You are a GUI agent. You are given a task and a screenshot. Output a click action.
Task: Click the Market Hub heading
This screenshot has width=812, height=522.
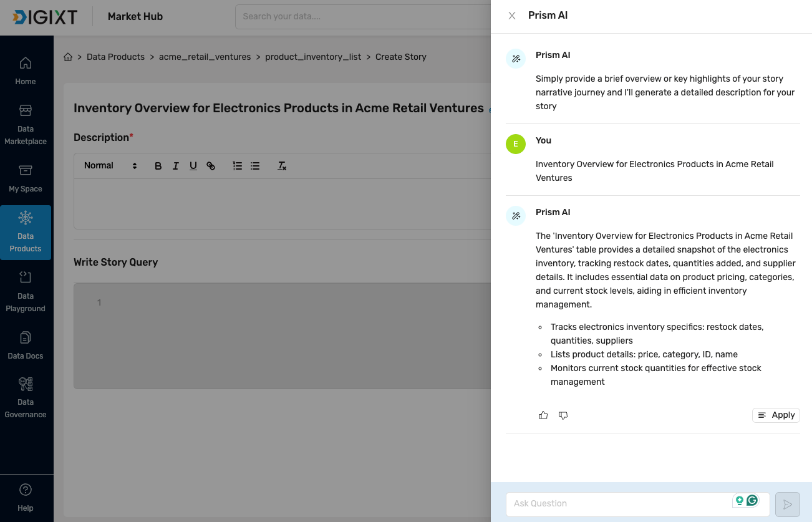click(x=135, y=17)
